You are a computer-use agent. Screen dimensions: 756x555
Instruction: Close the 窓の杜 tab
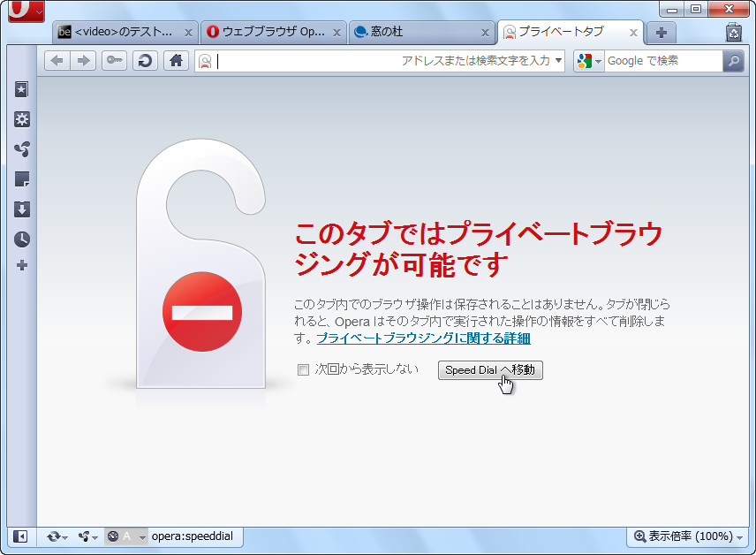pyautogui.click(x=486, y=33)
